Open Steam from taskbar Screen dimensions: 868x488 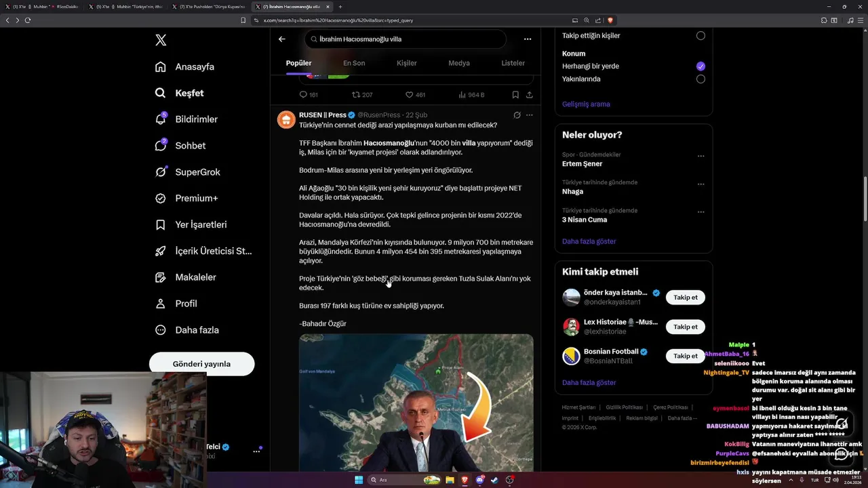coord(494,480)
